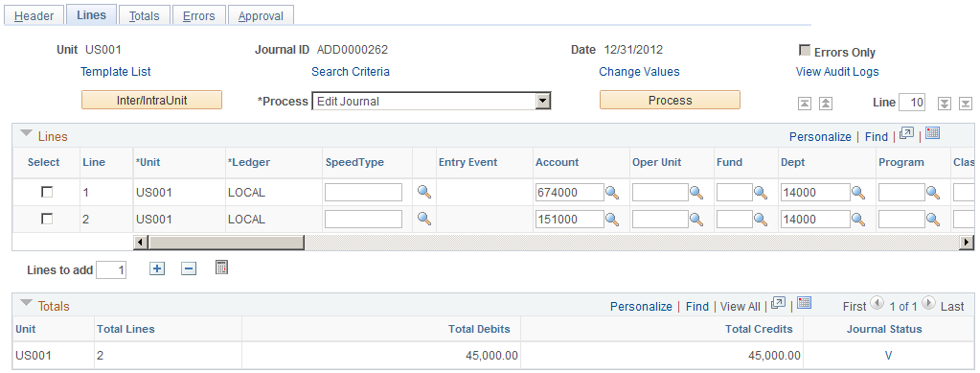
Task: Add lines with the plus icon
Action: pos(157,268)
